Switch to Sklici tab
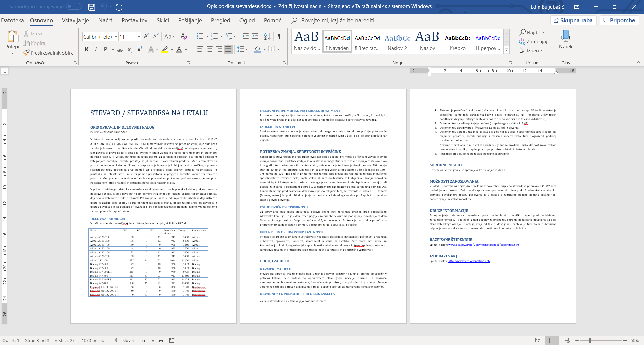This screenshot has width=644, height=345. click(163, 20)
